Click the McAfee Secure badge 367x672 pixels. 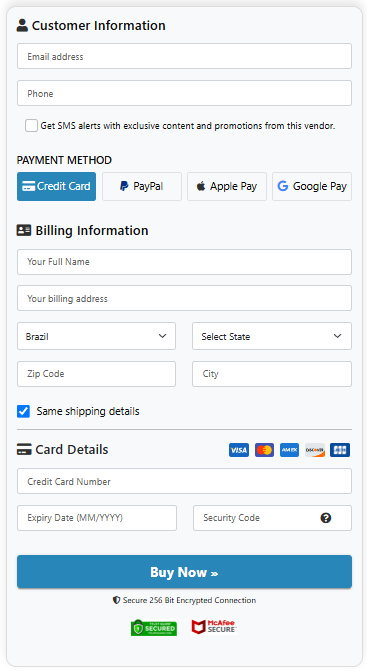[214, 627]
